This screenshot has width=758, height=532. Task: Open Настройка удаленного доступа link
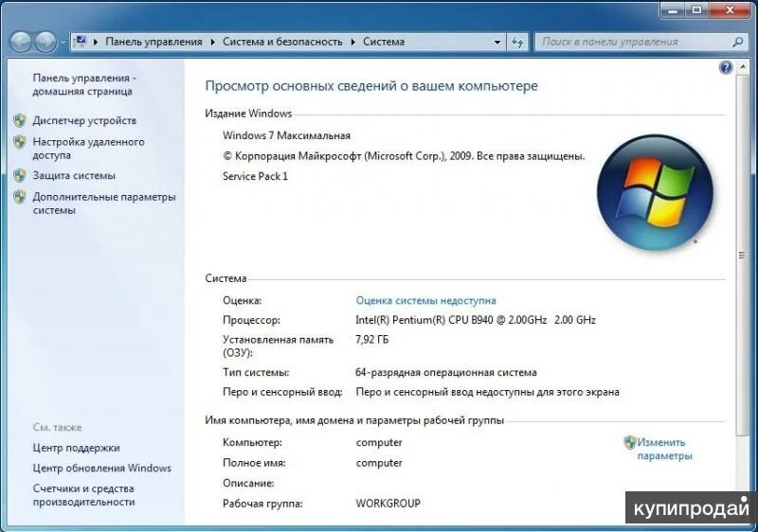tap(88, 149)
